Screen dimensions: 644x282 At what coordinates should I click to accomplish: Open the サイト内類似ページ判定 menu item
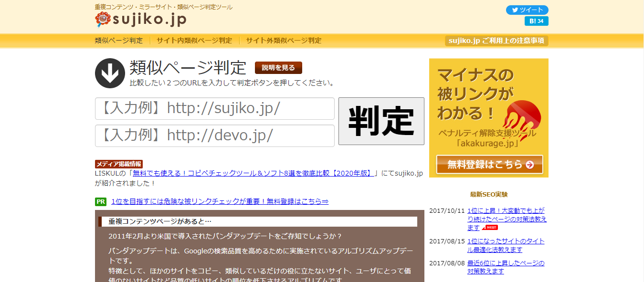click(x=195, y=41)
